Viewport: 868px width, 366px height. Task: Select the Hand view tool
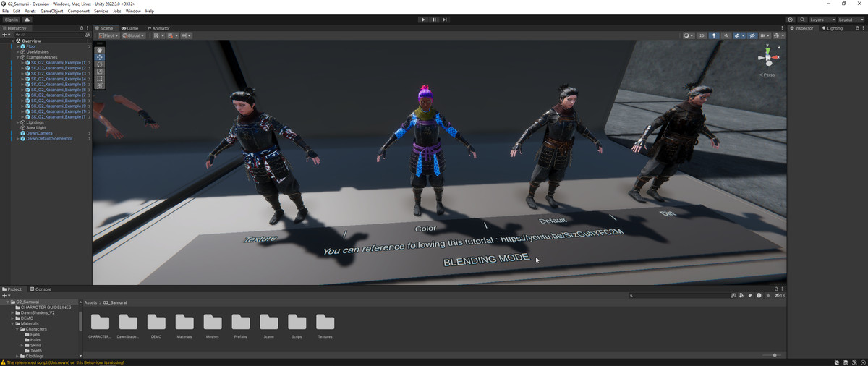(100, 50)
